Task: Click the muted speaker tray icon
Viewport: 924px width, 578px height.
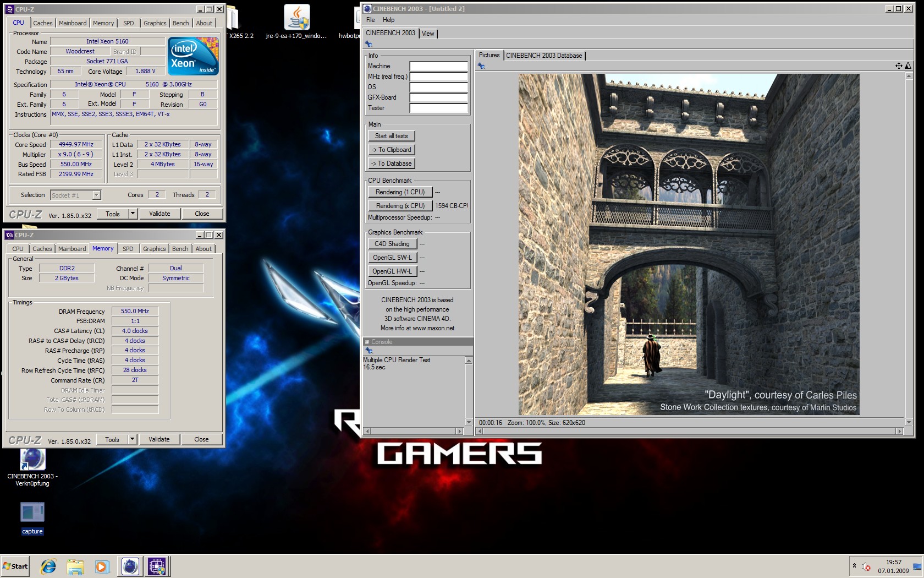Action: (867, 566)
